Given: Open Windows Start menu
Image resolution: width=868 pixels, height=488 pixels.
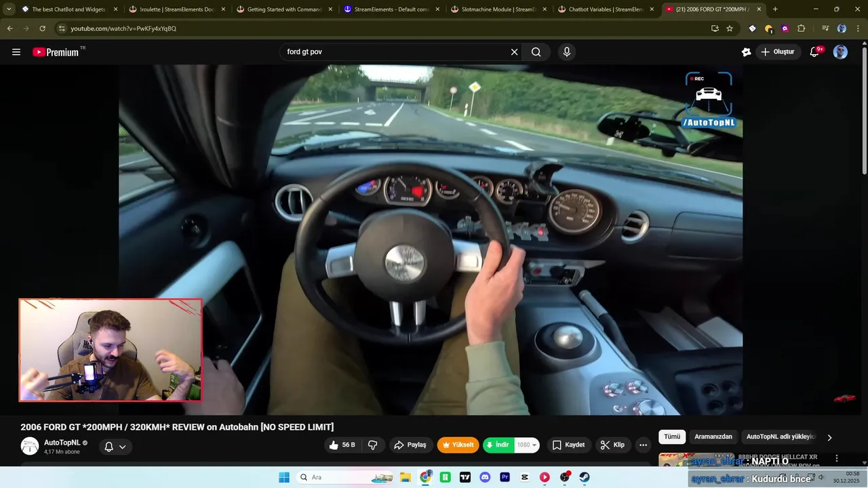Looking at the screenshot, I should click(284, 477).
